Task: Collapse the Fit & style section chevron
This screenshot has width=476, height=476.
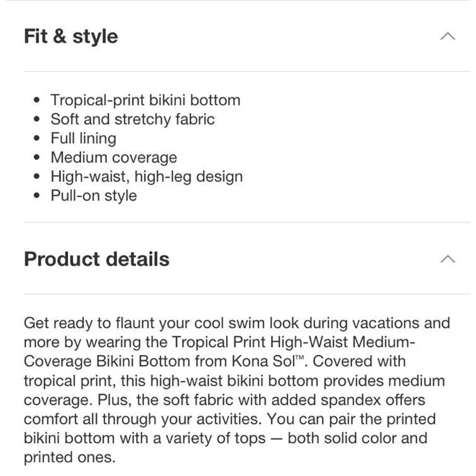Action: pyautogui.click(x=448, y=37)
